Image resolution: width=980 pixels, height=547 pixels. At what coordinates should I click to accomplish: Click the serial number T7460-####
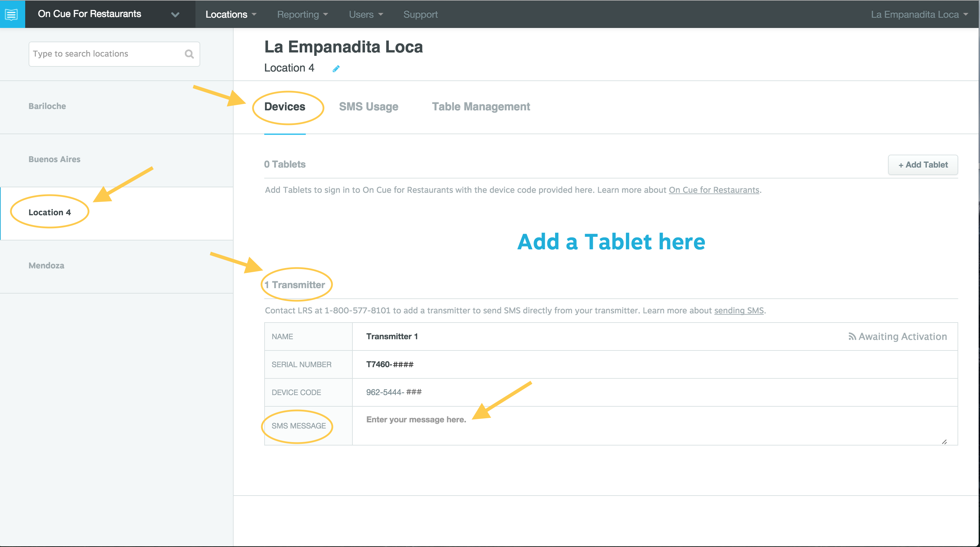click(x=390, y=364)
